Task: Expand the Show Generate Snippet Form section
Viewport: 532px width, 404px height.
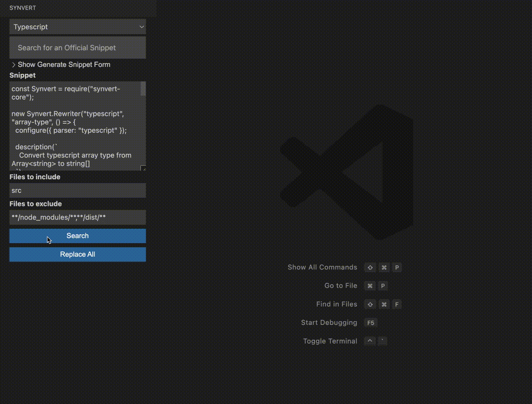Action: pos(60,65)
